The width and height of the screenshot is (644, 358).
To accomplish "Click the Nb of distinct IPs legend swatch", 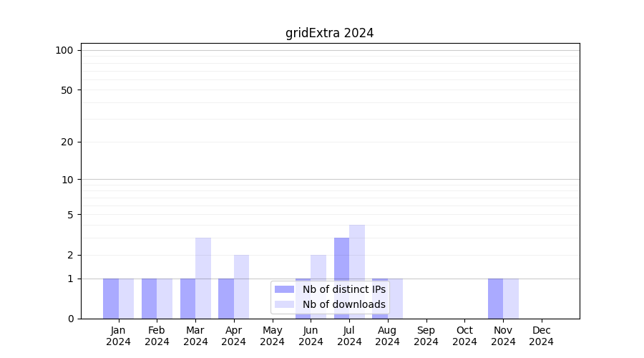I will 284,289.
